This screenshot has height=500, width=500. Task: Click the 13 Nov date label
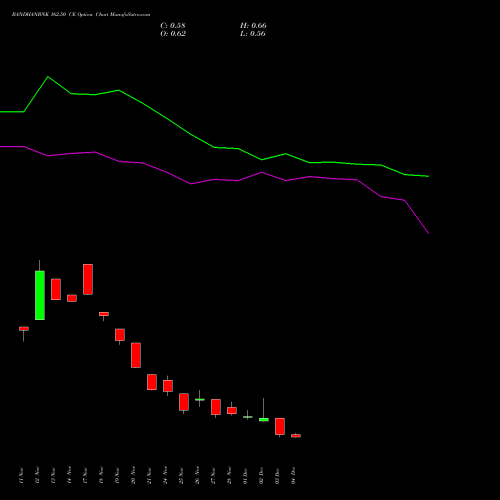(53, 475)
